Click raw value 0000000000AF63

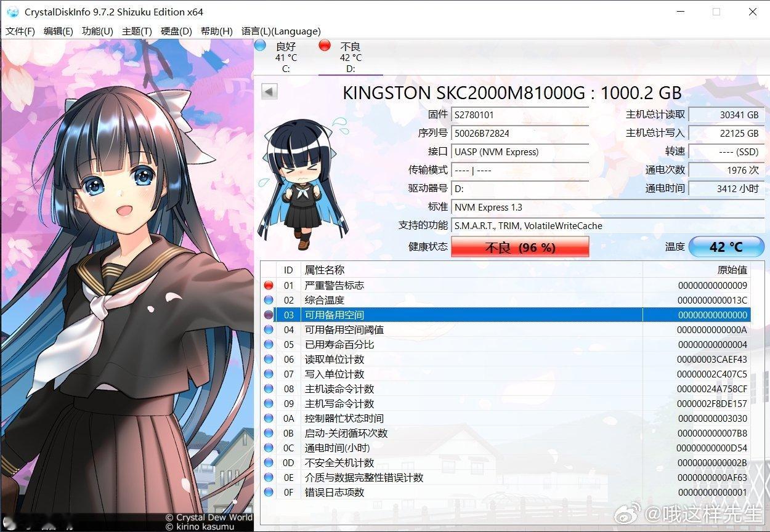pyautogui.click(x=712, y=477)
